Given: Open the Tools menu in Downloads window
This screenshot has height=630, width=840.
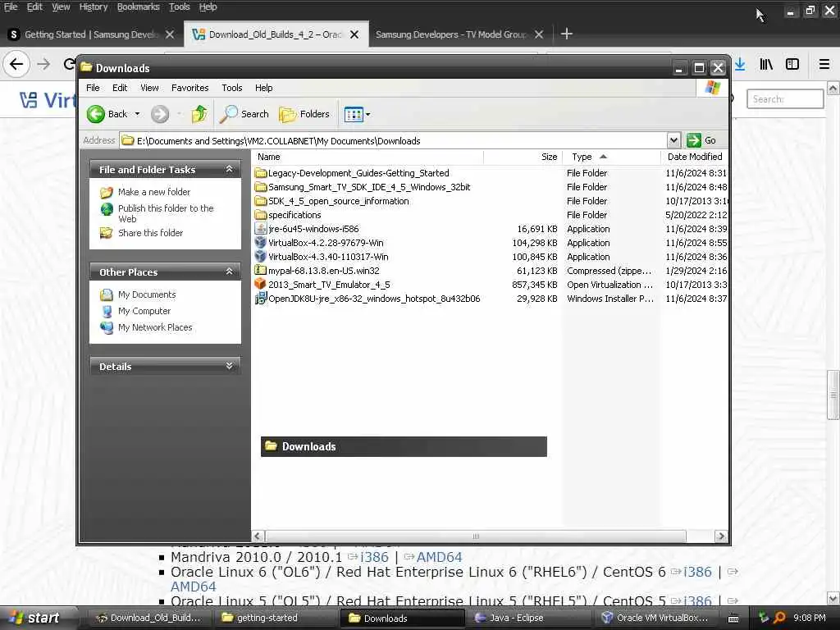Looking at the screenshot, I should pyautogui.click(x=231, y=88).
